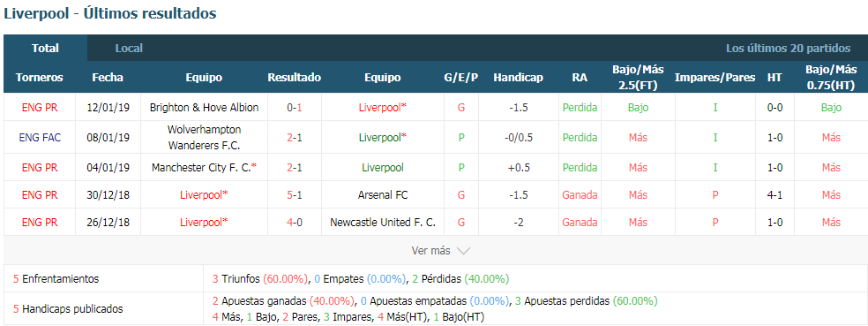Click the 2-1 result for Manchester City match

(295, 168)
